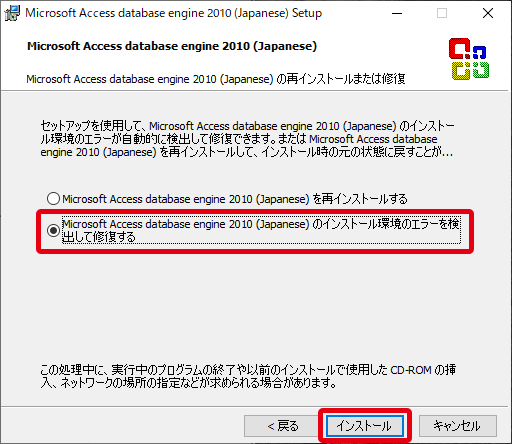Viewport: 512px width, 444px height.
Task: Click the red piece of Office logo
Action: [x=459, y=48]
